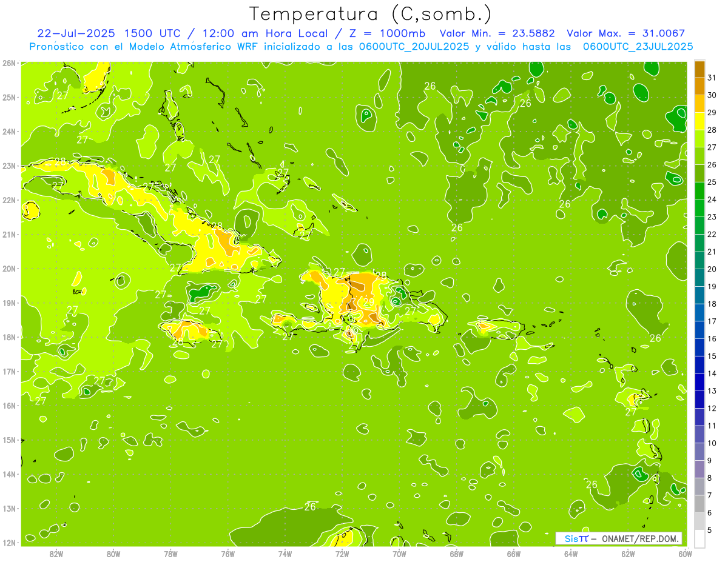Click the 20N latitude axis label

point(9,269)
